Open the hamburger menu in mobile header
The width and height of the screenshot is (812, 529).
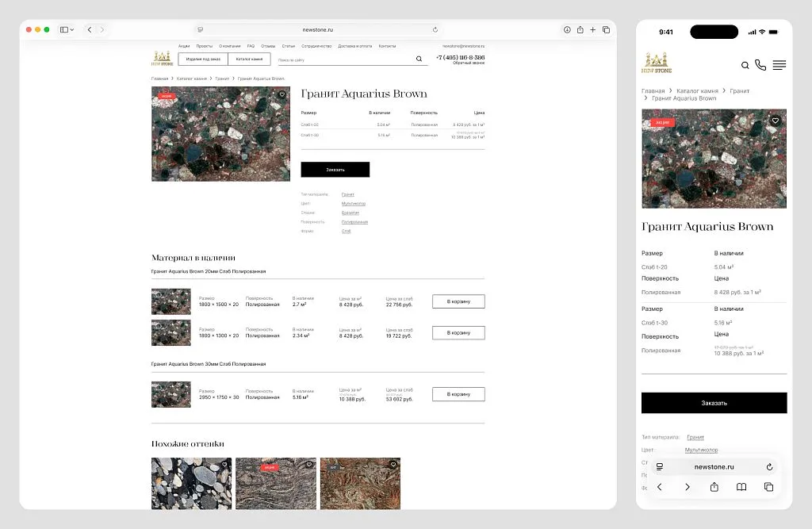point(779,65)
